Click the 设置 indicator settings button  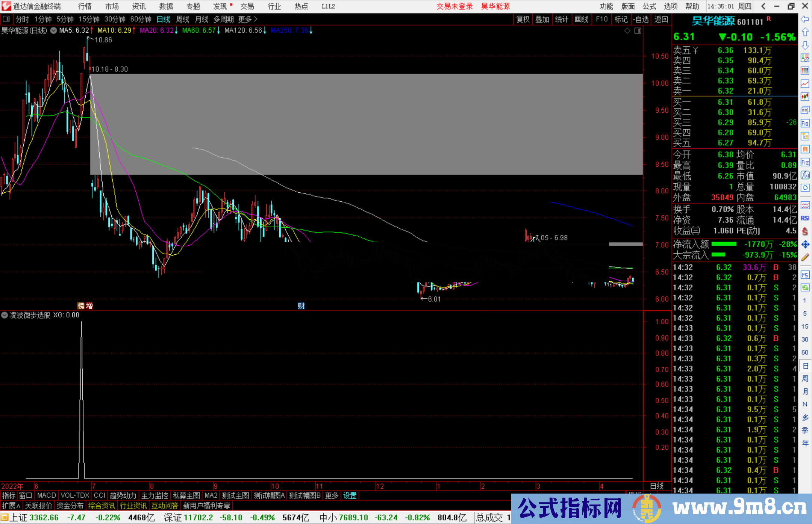click(x=350, y=495)
